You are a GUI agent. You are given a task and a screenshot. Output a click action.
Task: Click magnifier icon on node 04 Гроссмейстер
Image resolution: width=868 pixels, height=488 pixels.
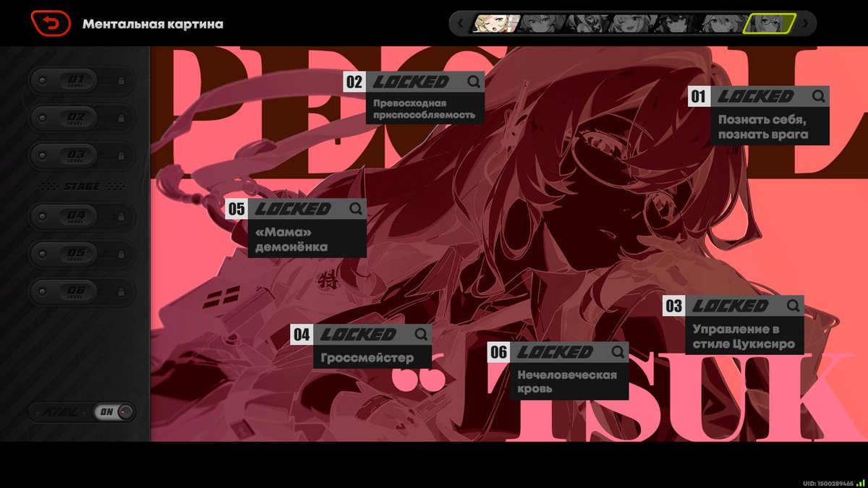(x=421, y=334)
